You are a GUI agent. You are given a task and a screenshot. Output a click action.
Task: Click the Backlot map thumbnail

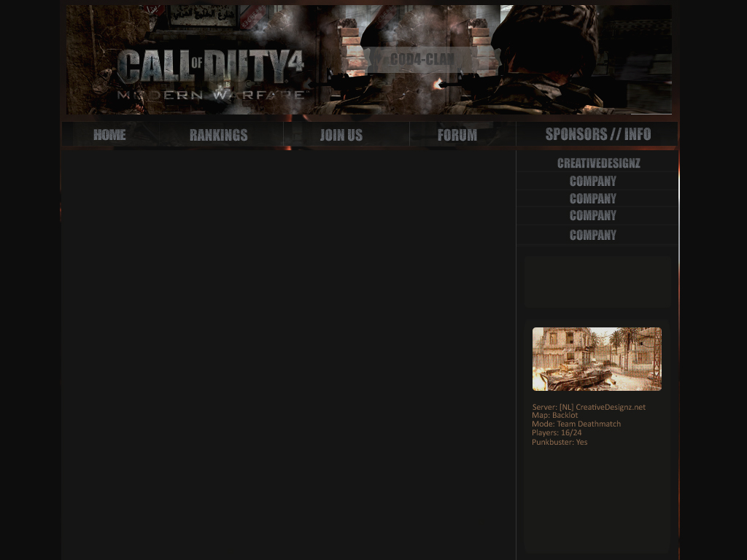[597, 359]
